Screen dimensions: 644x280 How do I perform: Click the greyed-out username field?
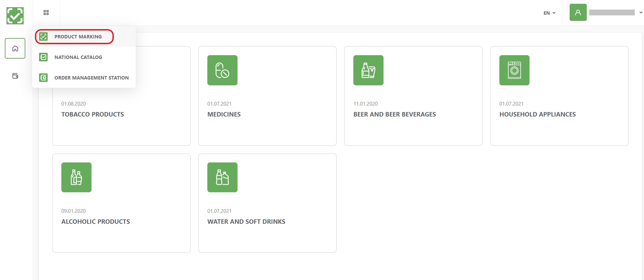pos(612,12)
